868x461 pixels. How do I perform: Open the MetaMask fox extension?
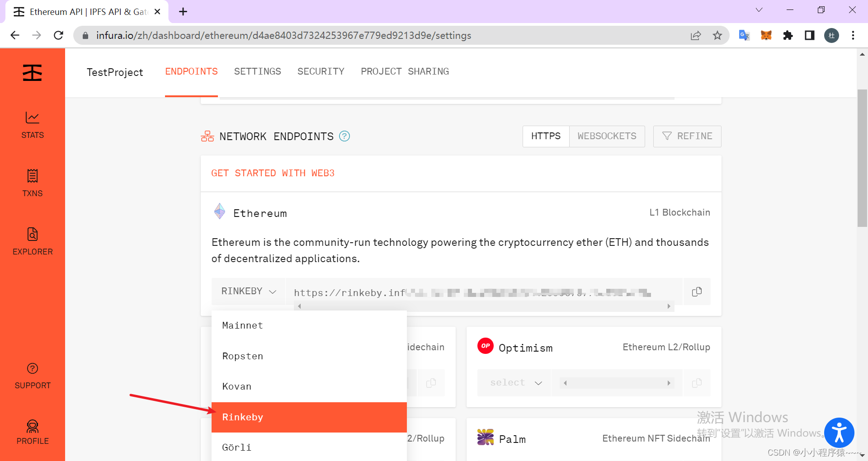[x=766, y=35]
